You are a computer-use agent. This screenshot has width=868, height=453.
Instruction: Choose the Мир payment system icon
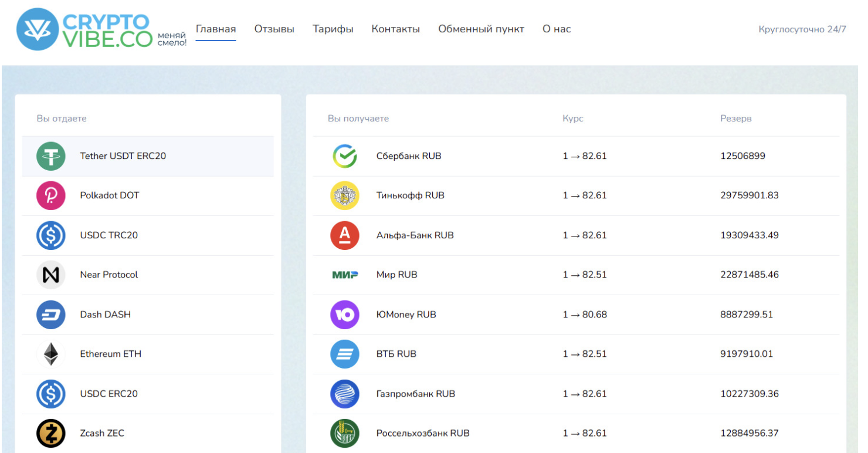[x=345, y=275]
